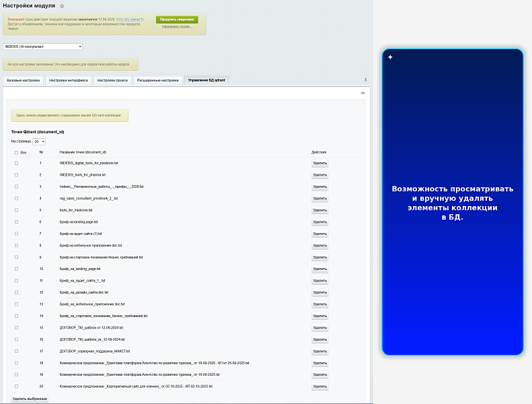Tick the 'Все' select-all checkbox
Screen dimensions: 532x404
[16, 153]
